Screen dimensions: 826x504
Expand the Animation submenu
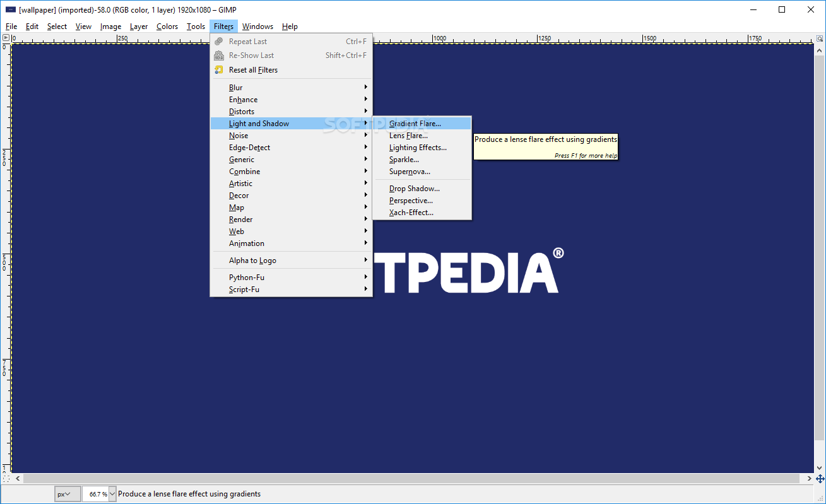pos(291,243)
